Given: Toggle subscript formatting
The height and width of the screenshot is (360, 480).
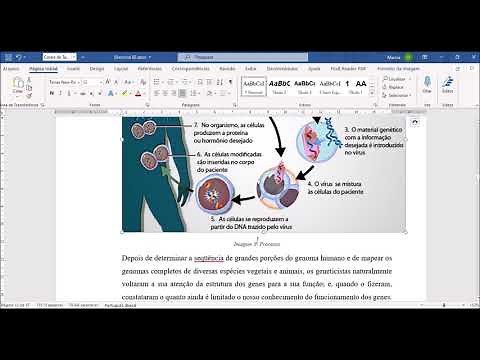Looking at the screenshot, I should click(x=91, y=93).
